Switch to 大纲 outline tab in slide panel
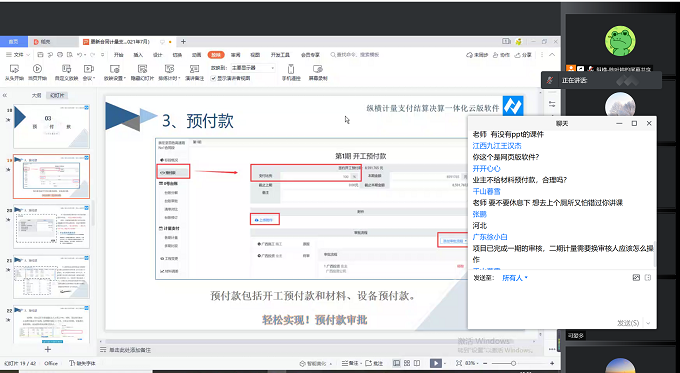Screen dimensions: 680x373 (36, 95)
